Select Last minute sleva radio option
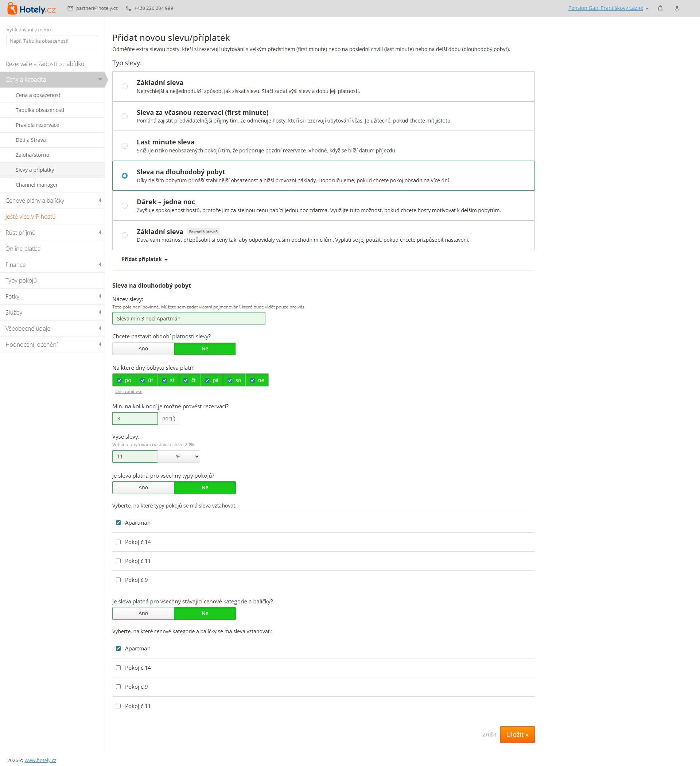The height and width of the screenshot is (766, 700). [125, 146]
